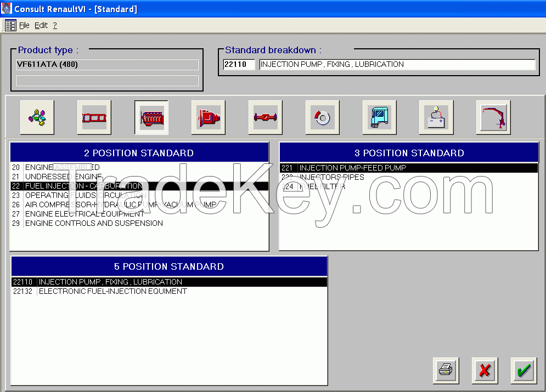Confirm with the green checkmark button
The width and height of the screenshot is (546, 392).
(524, 371)
